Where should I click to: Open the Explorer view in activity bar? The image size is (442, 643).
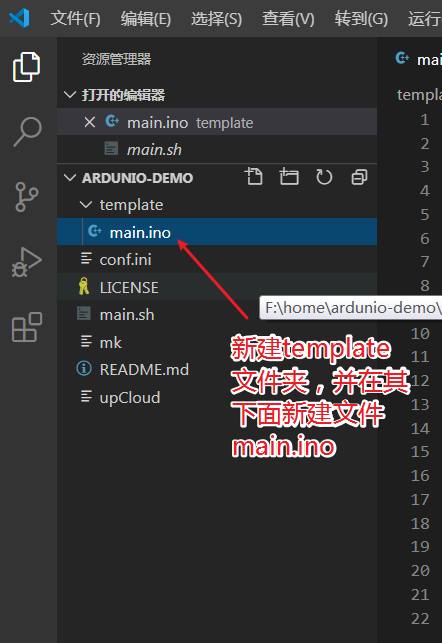[27, 67]
